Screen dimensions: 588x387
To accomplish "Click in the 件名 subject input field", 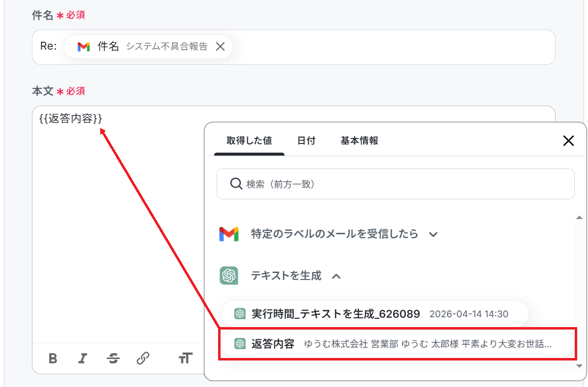I will [x=293, y=47].
